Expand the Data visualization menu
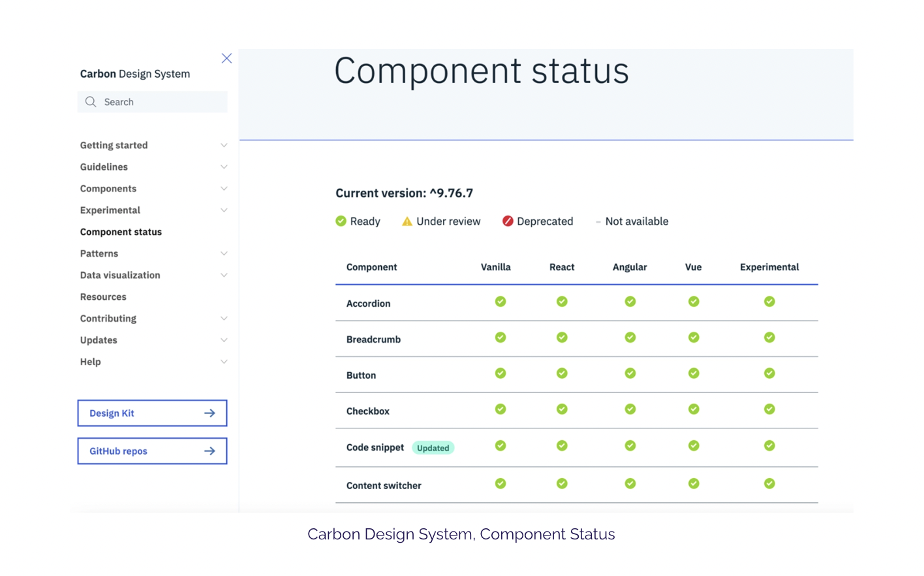 pyautogui.click(x=224, y=276)
